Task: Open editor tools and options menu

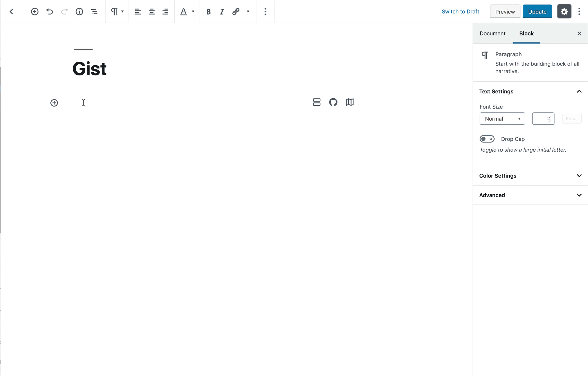Action: 579,12
